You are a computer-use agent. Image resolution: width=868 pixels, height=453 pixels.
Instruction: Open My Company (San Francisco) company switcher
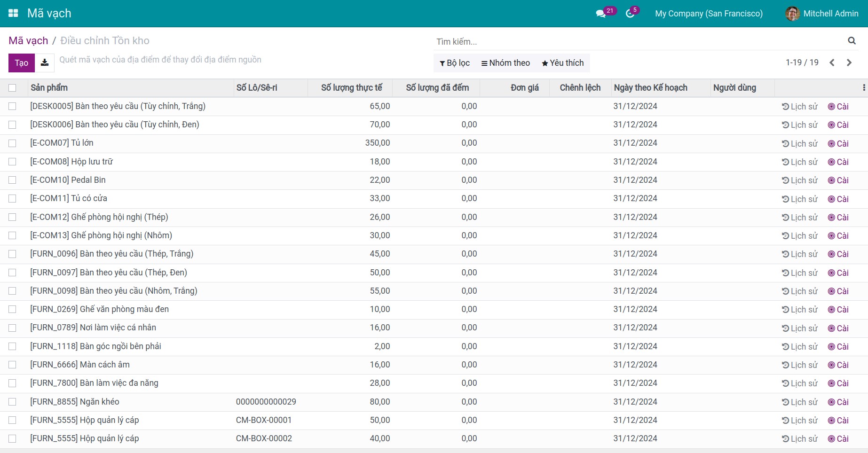pos(709,14)
